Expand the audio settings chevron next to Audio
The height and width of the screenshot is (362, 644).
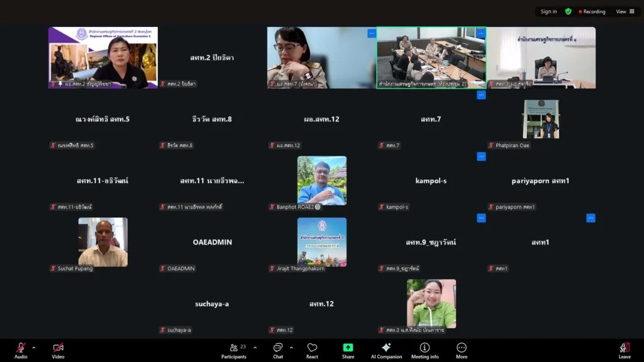coord(34,348)
